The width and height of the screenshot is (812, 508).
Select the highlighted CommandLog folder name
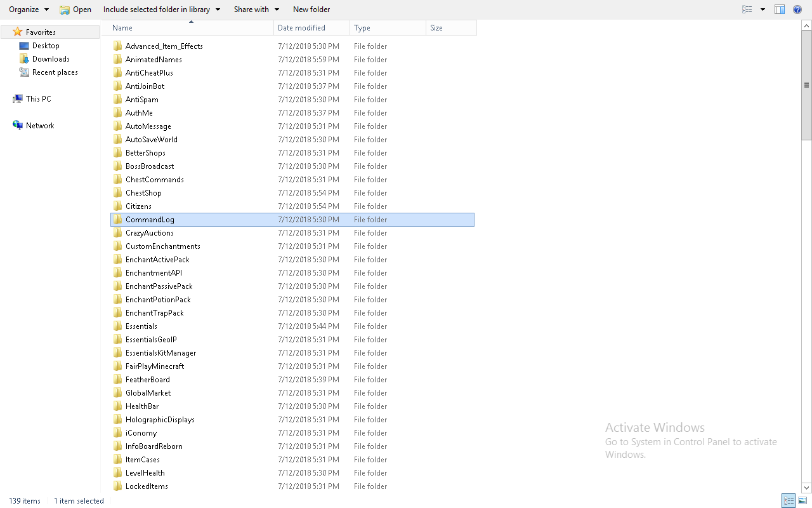click(x=150, y=220)
